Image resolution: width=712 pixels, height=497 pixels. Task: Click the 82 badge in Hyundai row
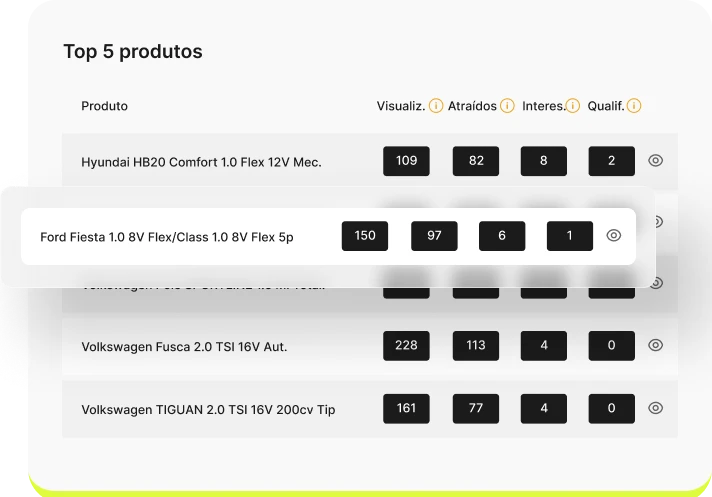[475, 161]
